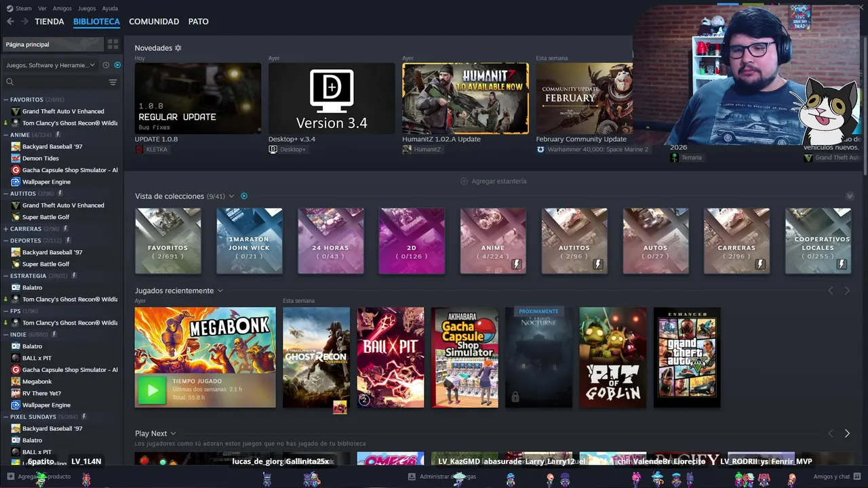Screen dimensions: 868x488
Task: Click the Terraria small icon in news
Action: coord(674,157)
